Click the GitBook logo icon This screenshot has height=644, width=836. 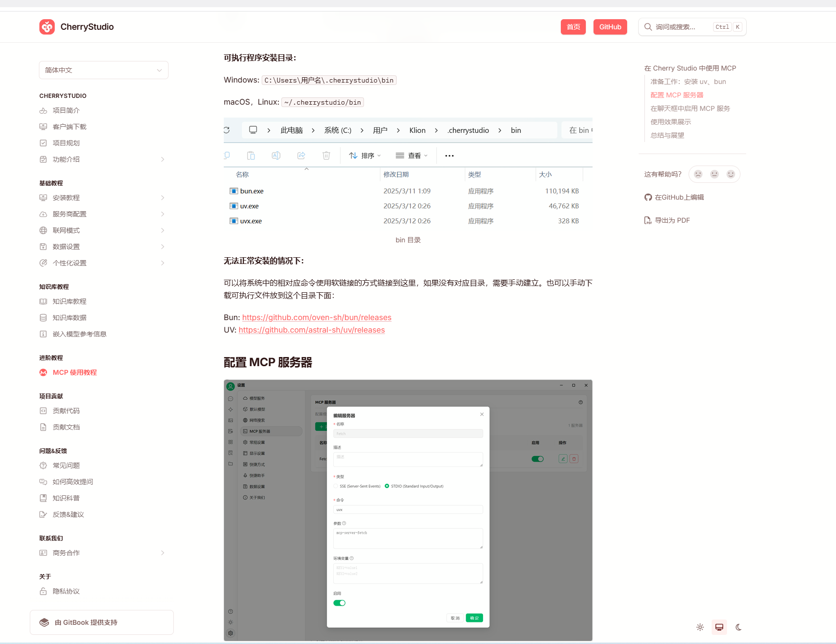[44, 622]
